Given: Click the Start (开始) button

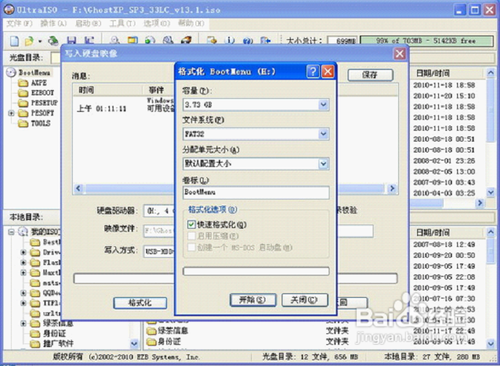Looking at the screenshot, I should point(253,300).
